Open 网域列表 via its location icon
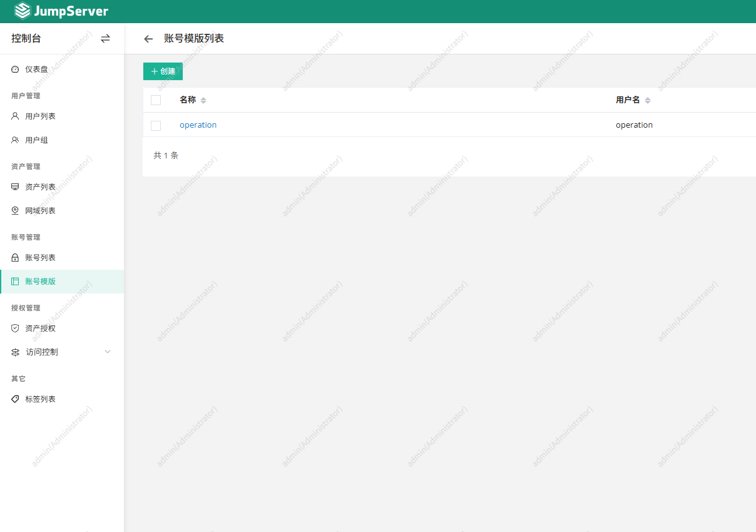Viewport: 756px width, 532px height. click(14, 210)
